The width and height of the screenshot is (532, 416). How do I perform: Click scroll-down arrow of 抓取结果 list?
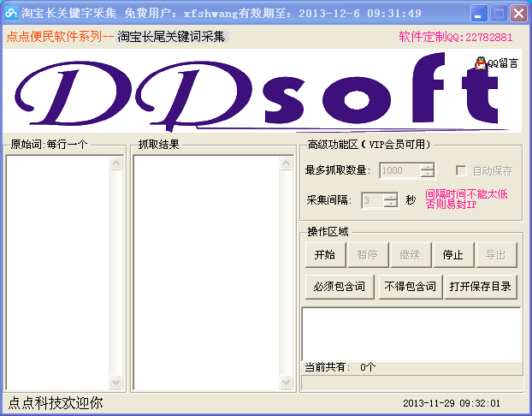point(287,383)
